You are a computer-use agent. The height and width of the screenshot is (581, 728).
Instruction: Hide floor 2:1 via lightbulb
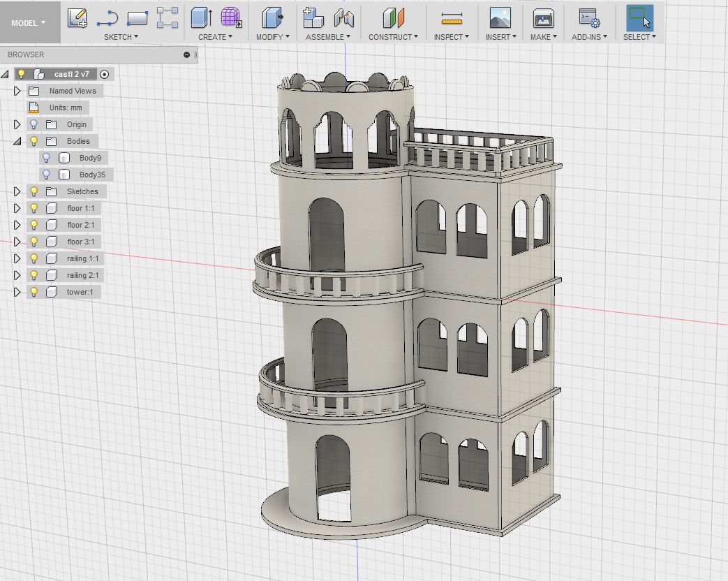34,224
